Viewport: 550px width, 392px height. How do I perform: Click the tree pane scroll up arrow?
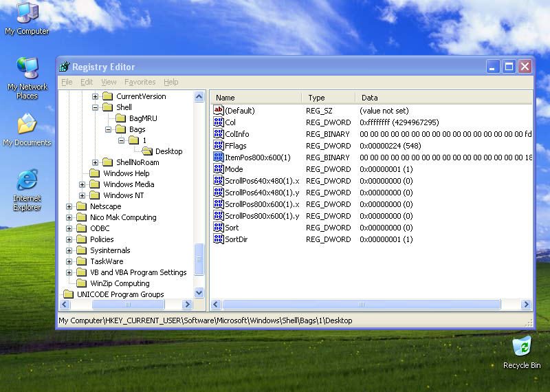coord(199,97)
